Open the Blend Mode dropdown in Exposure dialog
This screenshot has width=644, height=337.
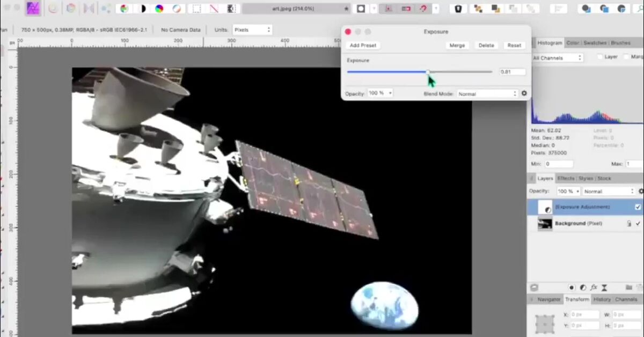(487, 93)
